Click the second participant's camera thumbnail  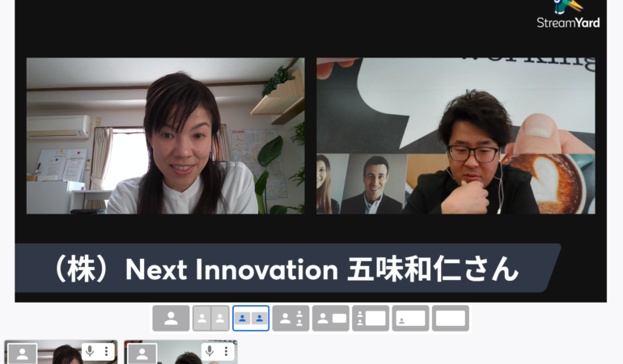[180, 352]
